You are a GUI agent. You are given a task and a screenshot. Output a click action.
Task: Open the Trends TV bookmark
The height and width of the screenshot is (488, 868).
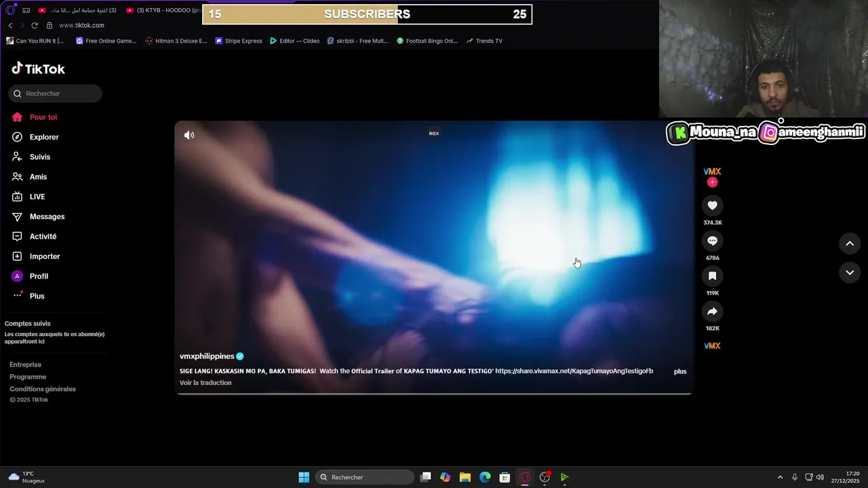[484, 41]
